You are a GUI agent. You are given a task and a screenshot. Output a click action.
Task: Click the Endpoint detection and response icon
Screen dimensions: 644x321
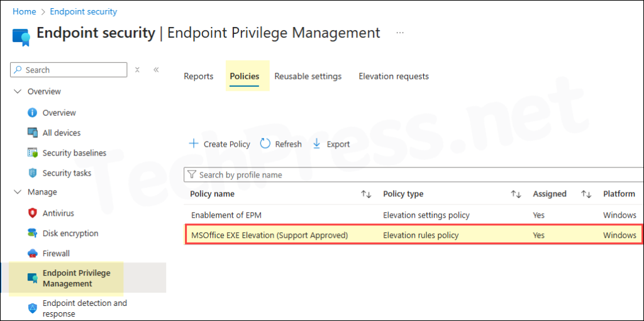coord(33,308)
